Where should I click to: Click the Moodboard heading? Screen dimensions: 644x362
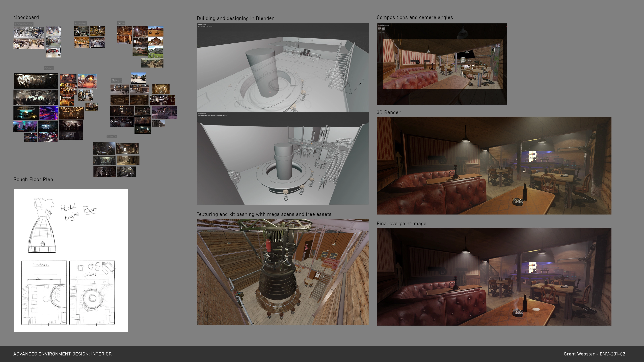[26, 17]
